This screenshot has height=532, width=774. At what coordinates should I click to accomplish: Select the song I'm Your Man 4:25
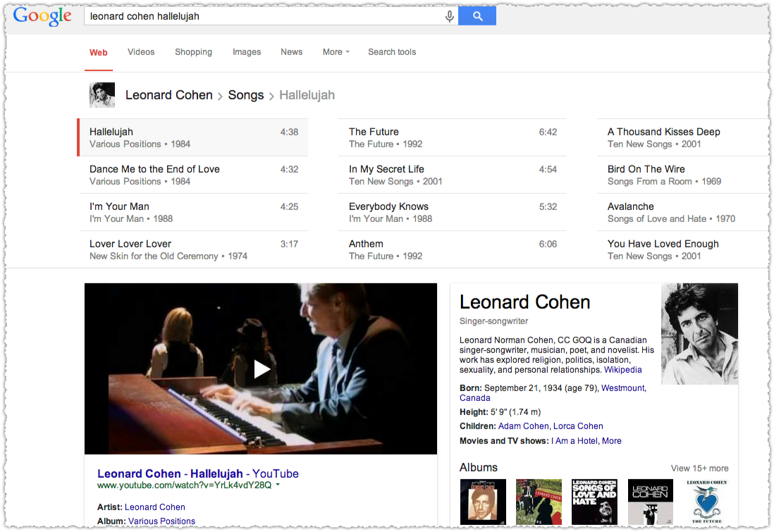[193, 212]
